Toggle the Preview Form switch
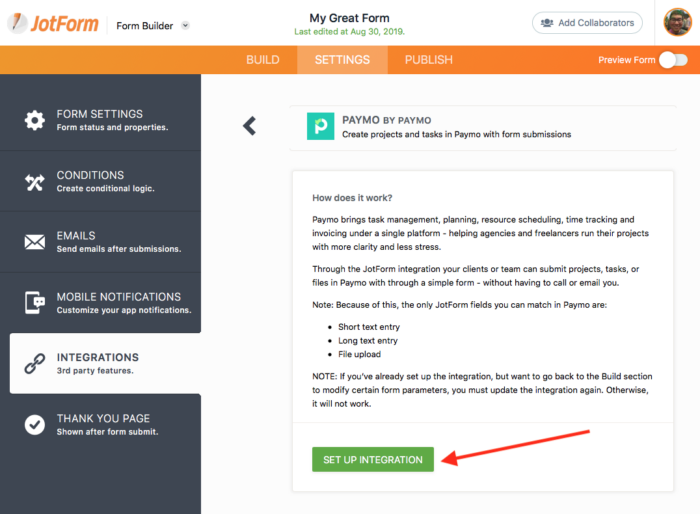The width and height of the screenshot is (700, 514). coord(674,60)
